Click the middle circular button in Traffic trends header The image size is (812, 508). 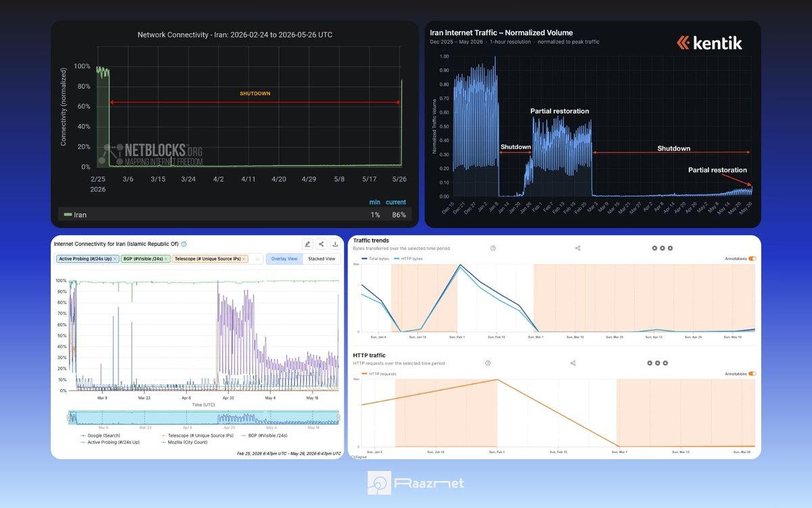(x=662, y=248)
